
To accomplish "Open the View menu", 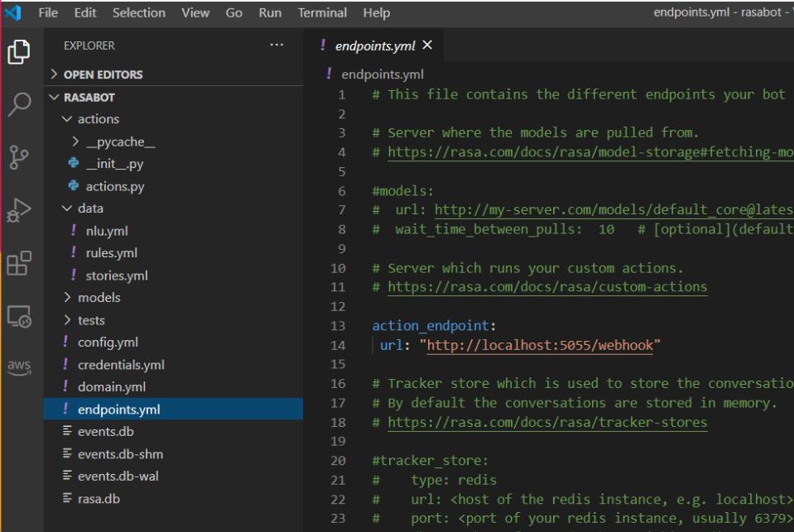I will click(195, 12).
